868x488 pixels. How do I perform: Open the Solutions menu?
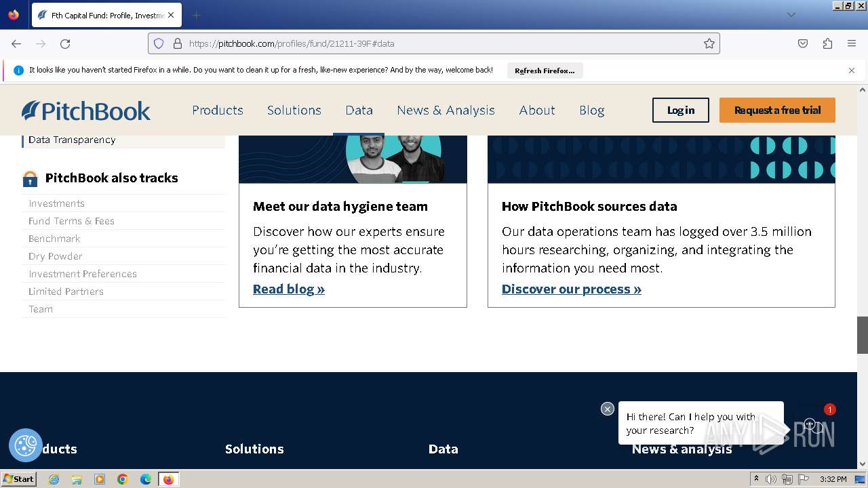point(294,110)
